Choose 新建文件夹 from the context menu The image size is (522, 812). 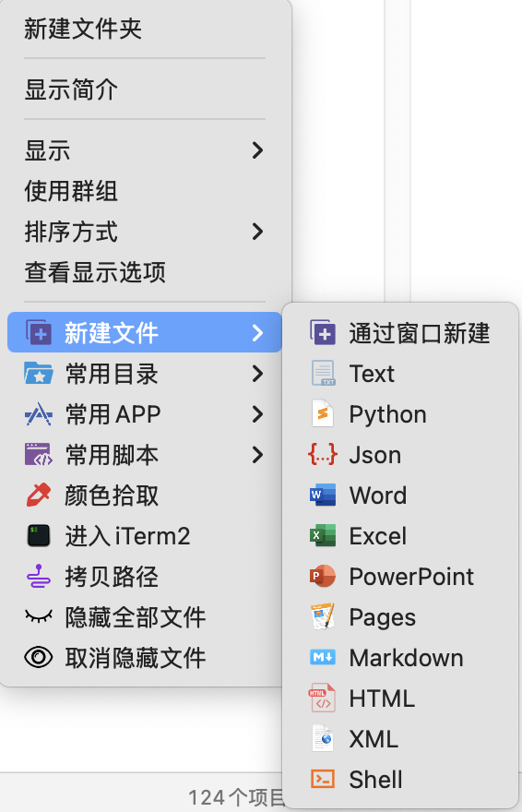83,29
